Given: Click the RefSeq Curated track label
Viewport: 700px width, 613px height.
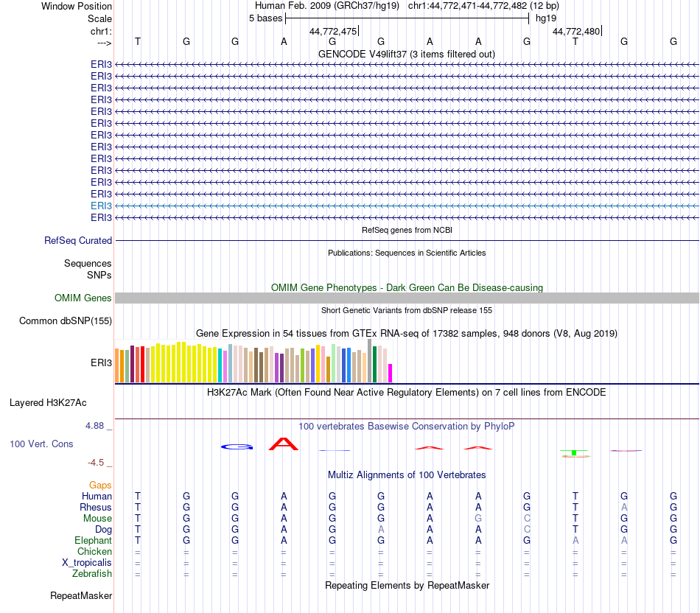Looking at the screenshot, I should click(x=78, y=241).
